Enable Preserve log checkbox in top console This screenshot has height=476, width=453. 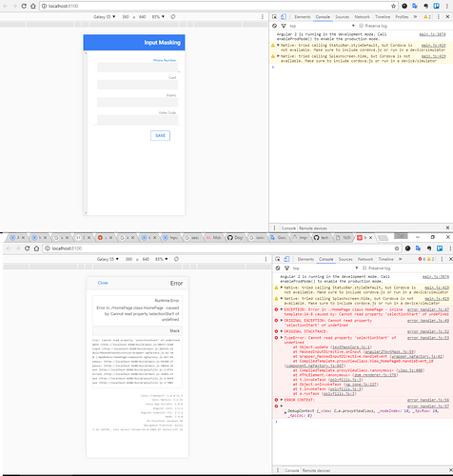tap(361, 26)
